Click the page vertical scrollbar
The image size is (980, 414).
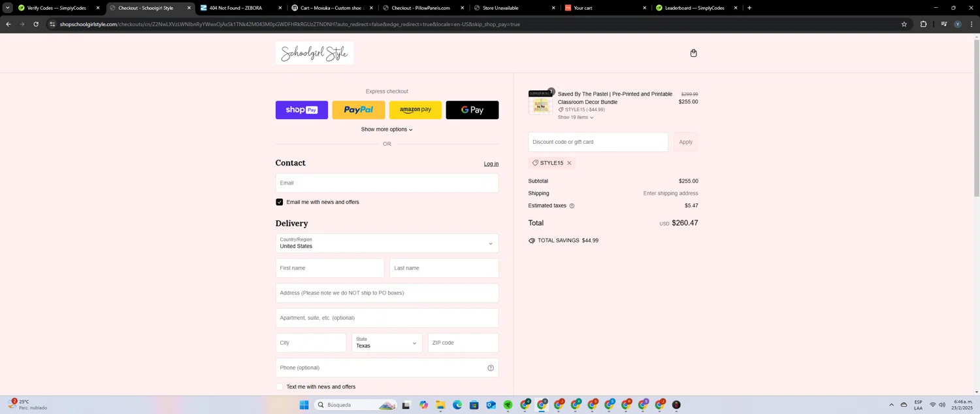coord(977,118)
